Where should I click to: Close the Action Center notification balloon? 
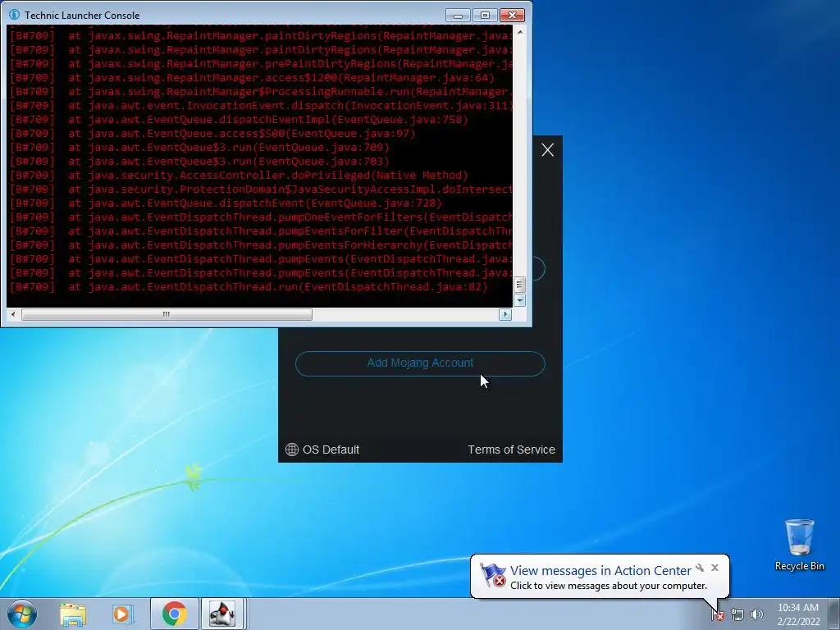coord(714,568)
